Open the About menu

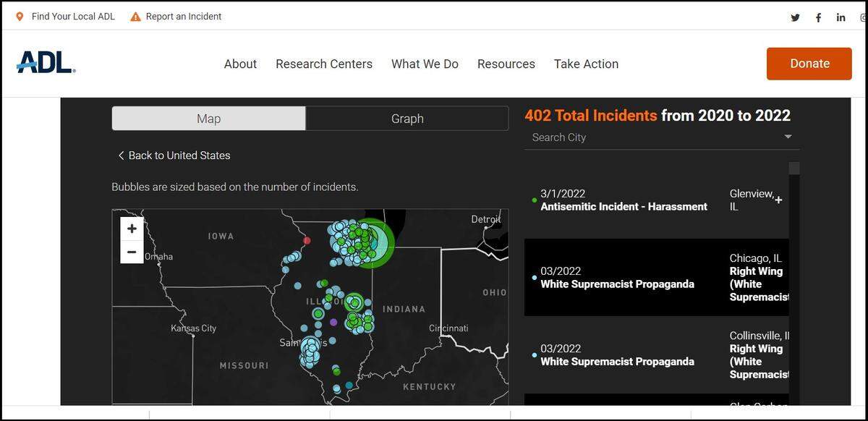click(240, 64)
